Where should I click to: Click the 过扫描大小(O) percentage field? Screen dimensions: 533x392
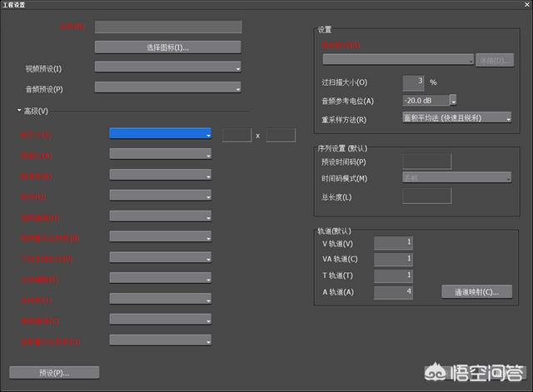[414, 82]
